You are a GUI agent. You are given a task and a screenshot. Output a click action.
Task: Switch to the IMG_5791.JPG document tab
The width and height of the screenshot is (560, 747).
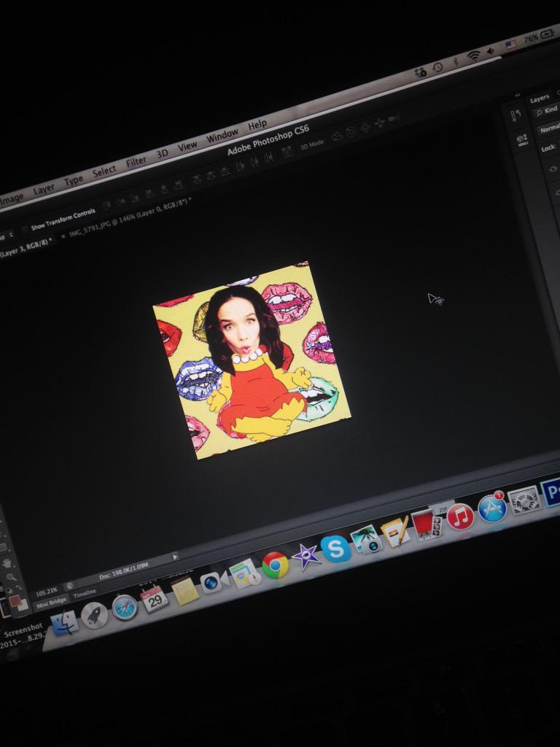tap(130, 217)
